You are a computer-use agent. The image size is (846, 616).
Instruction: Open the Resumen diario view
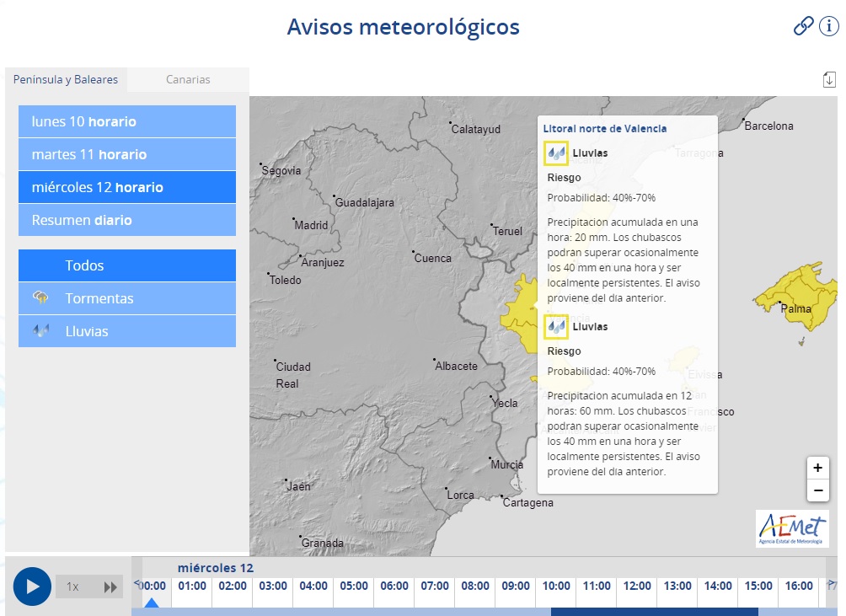click(127, 220)
